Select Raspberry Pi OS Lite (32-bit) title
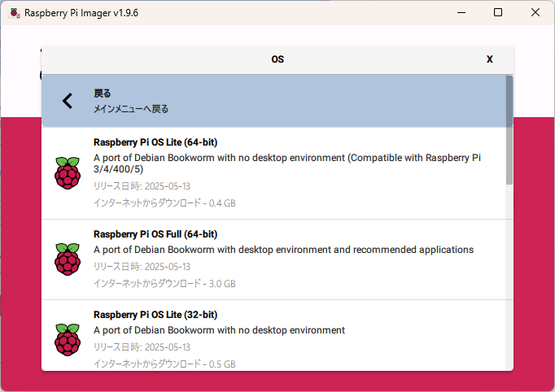Screen dimensions: 555x392 click(x=155, y=315)
